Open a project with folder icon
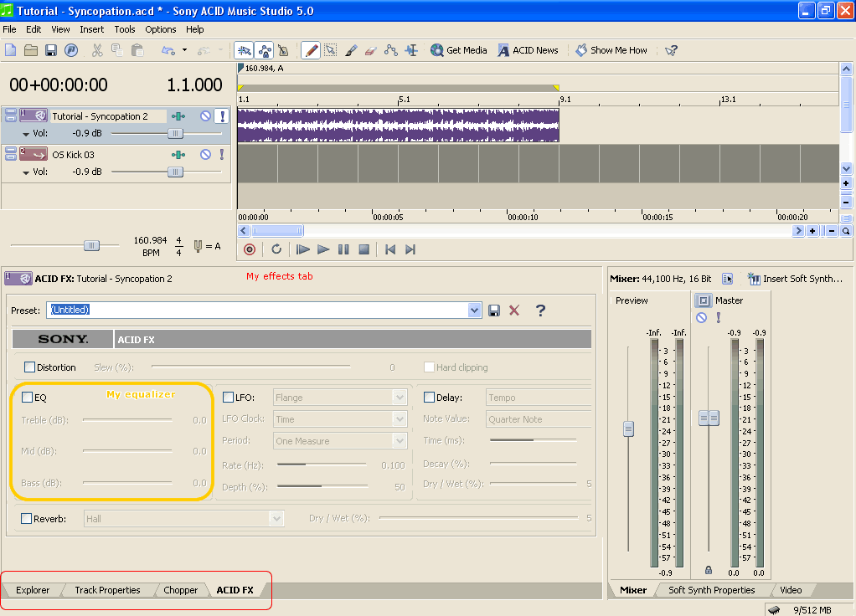This screenshot has height=616, width=856. 30,50
